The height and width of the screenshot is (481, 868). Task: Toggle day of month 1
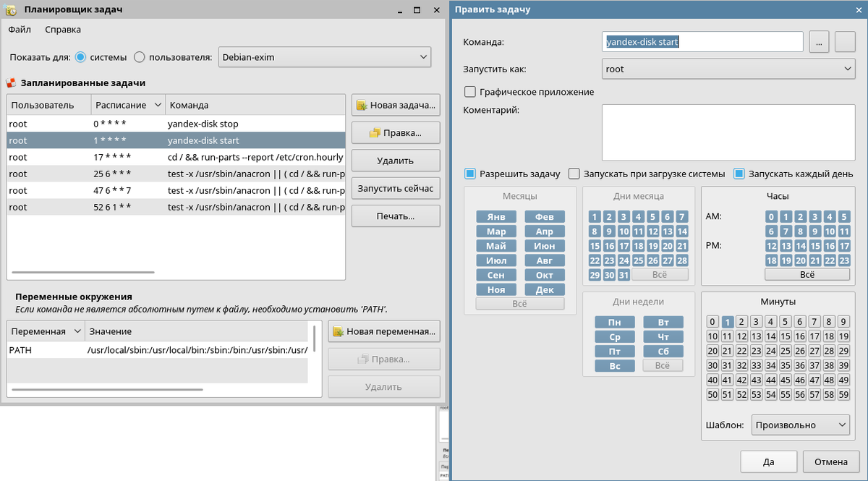[x=595, y=217]
